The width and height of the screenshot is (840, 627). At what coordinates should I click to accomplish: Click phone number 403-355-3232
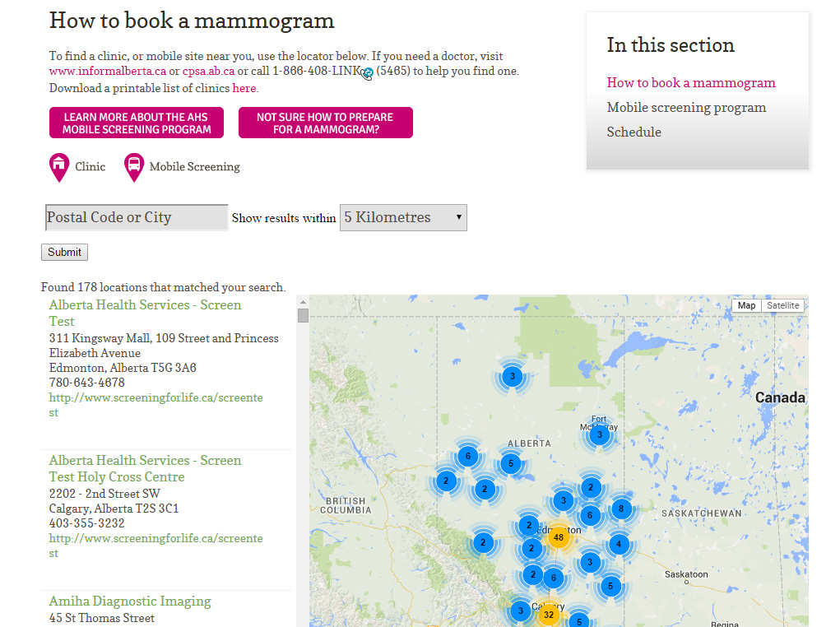[86, 523]
